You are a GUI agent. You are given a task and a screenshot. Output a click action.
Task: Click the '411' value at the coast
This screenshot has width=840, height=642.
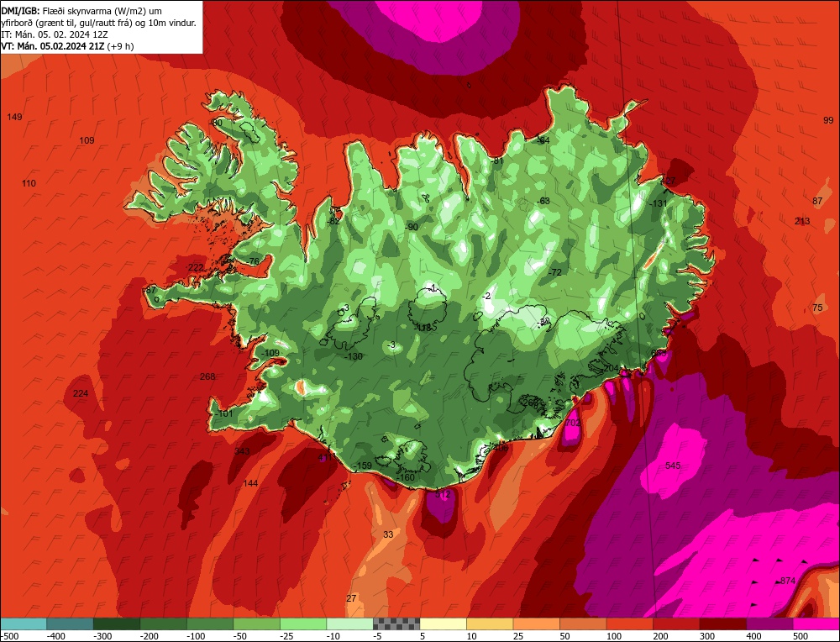tap(326, 458)
